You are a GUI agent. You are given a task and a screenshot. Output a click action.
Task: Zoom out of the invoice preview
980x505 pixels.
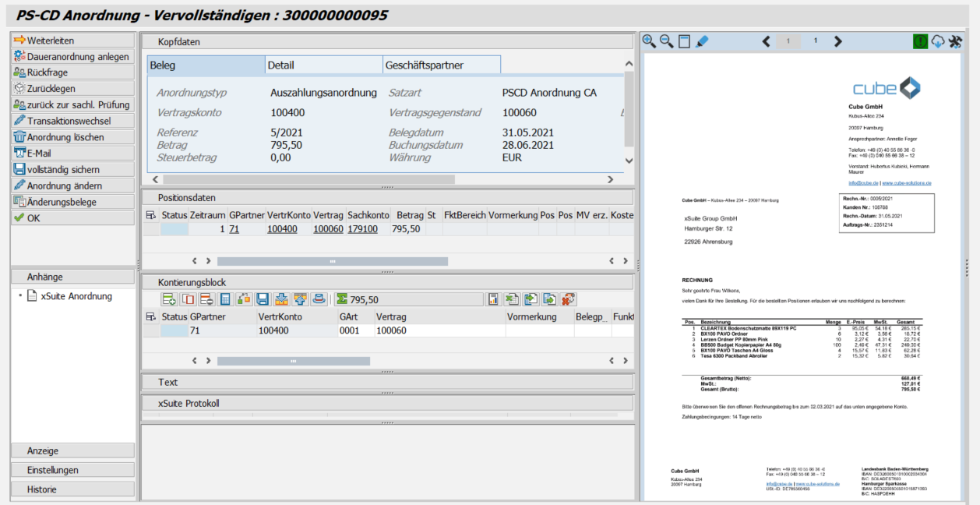667,41
